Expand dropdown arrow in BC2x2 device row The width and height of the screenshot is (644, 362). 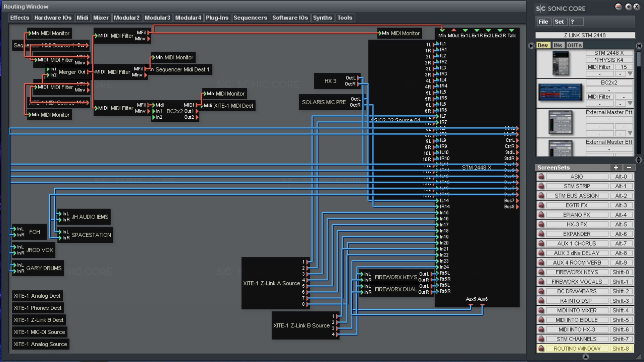click(x=630, y=103)
